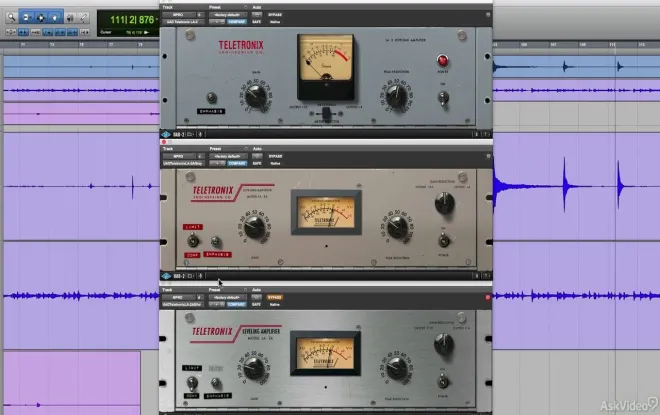Viewport: 660px width, 415px height.
Task: Click Peak Reduction knob on silver LA-2A
Action: click(397, 369)
